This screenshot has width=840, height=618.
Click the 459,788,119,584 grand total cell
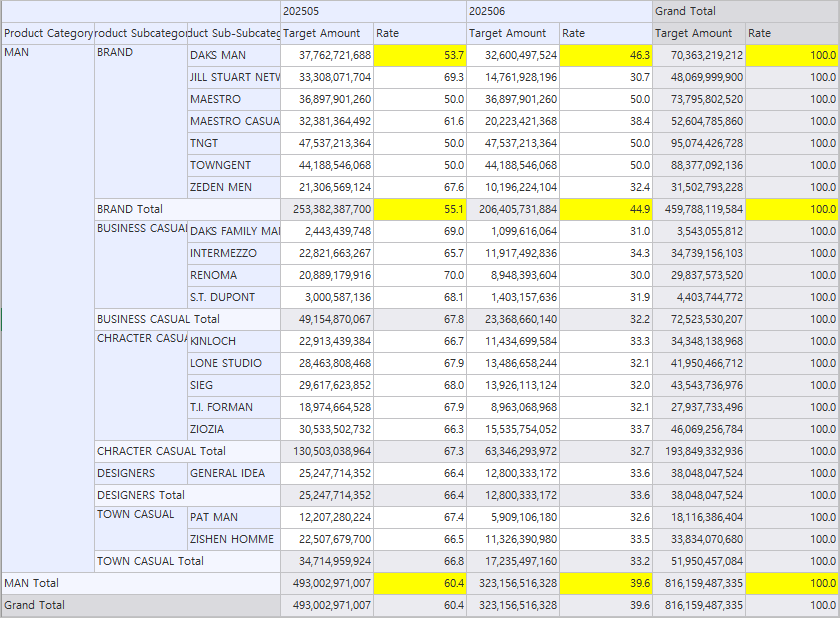coord(699,209)
